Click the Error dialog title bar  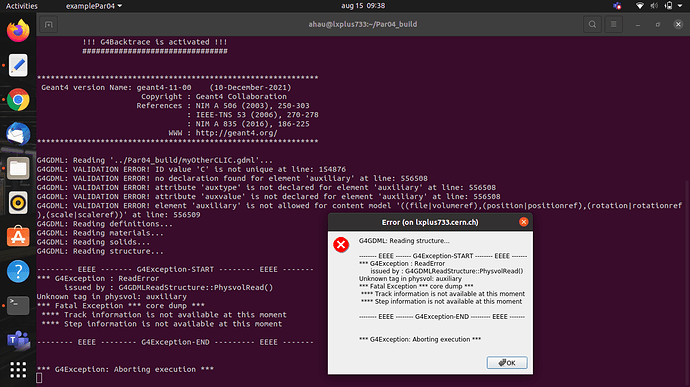point(430,222)
